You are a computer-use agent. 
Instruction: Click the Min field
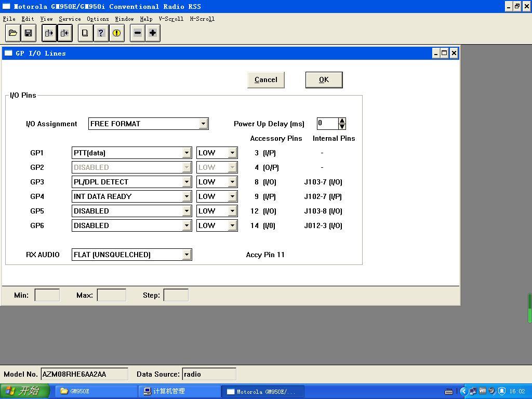(47, 295)
